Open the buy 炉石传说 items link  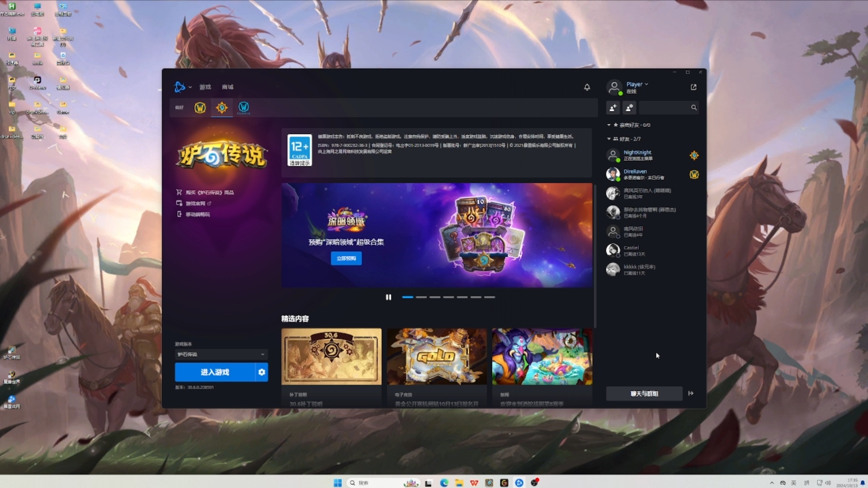click(x=205, y=192)
